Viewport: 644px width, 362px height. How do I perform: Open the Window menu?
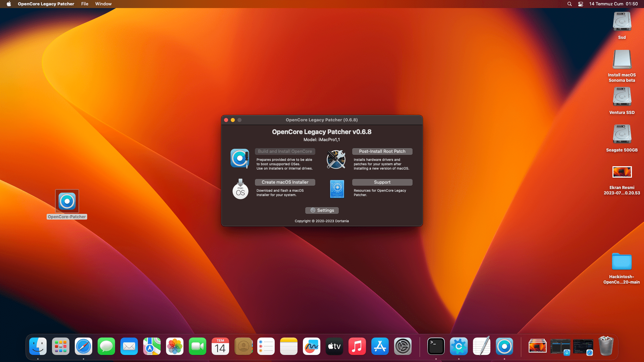103,4
